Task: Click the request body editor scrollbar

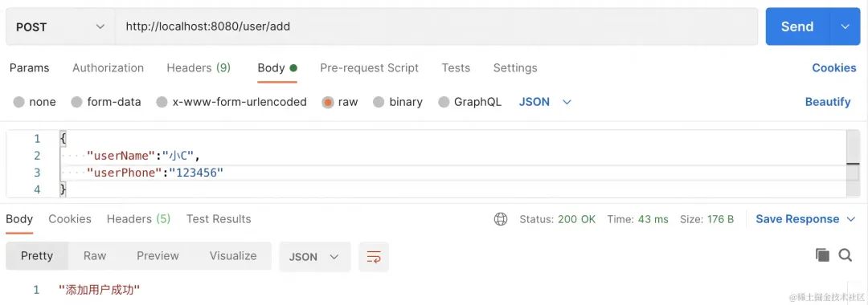Action: 853,164
